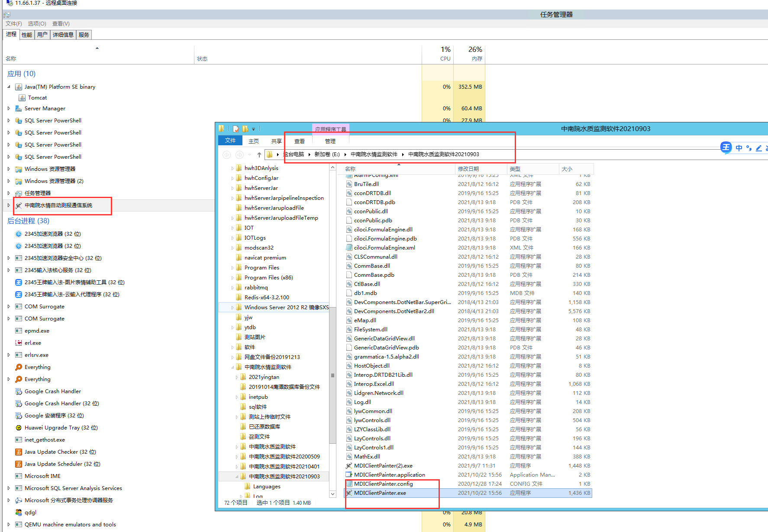Click the Java Update Scheduler icon
The height and width of the screenshot is (532, 768).
coord(19,464)
